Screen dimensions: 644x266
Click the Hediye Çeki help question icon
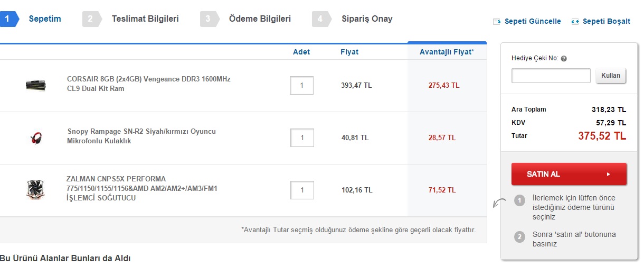564,59
